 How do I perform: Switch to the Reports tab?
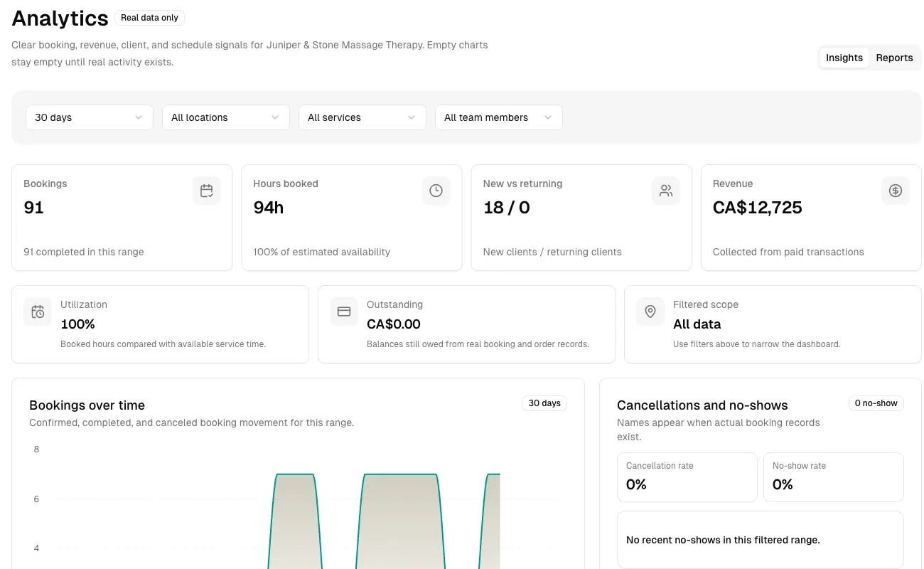coord(894,58)
